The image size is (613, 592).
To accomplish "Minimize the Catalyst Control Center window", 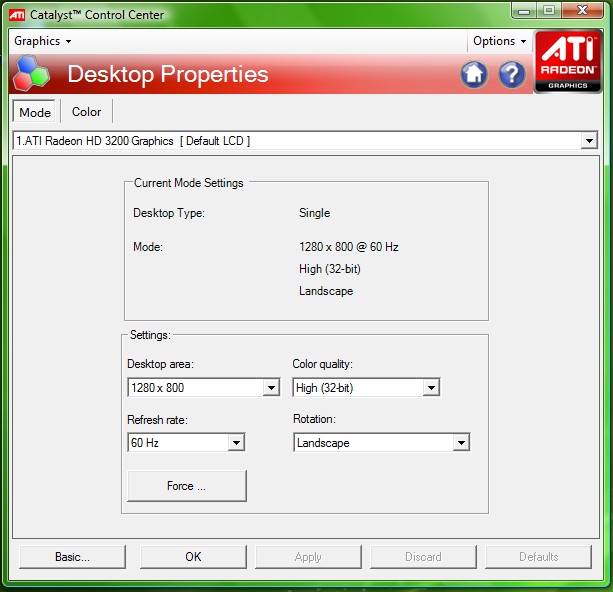I will coord(524,11).
